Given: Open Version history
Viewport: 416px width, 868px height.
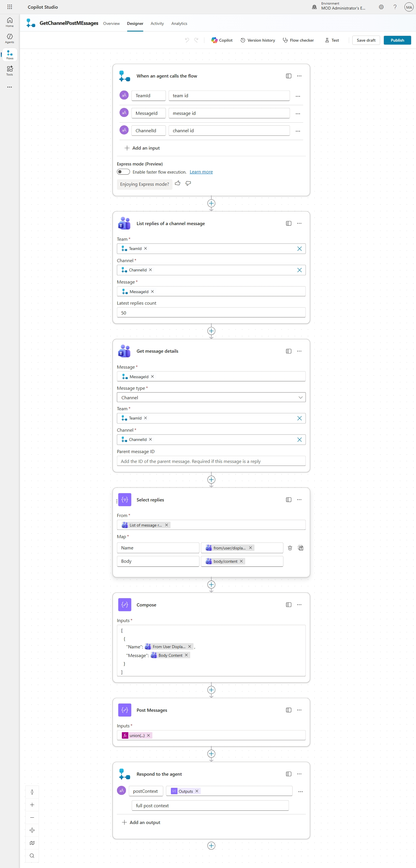Looking at the screenshot, I should coord(258,40).
